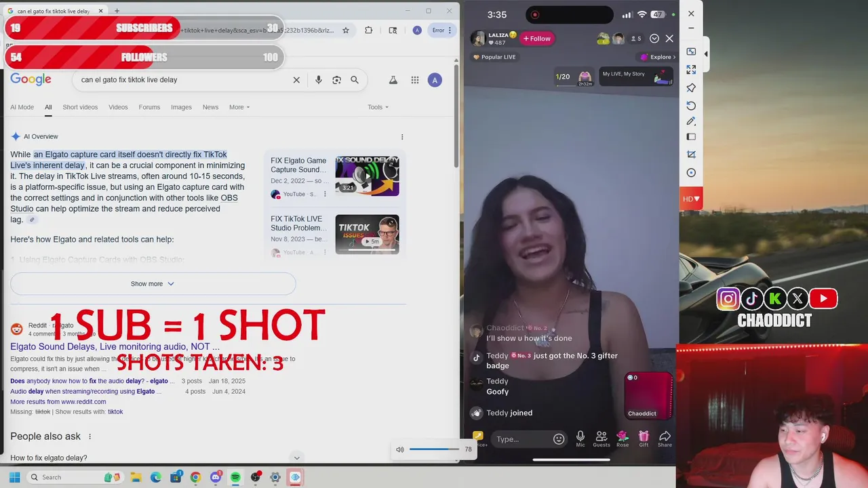Start Google voice search with the microphone icon
This screenshot has width=868, height=488.
click(x=318, y=80)
